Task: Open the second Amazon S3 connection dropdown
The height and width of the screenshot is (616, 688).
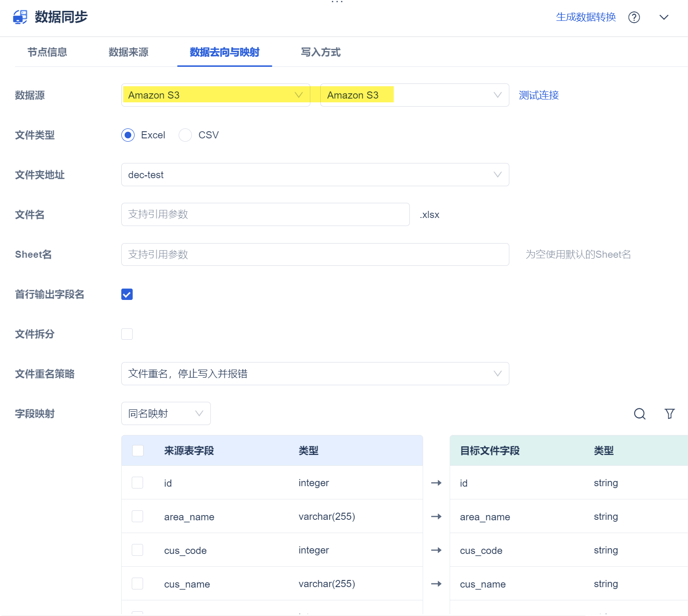Action: pyautogui.click(x=415, y=95)
